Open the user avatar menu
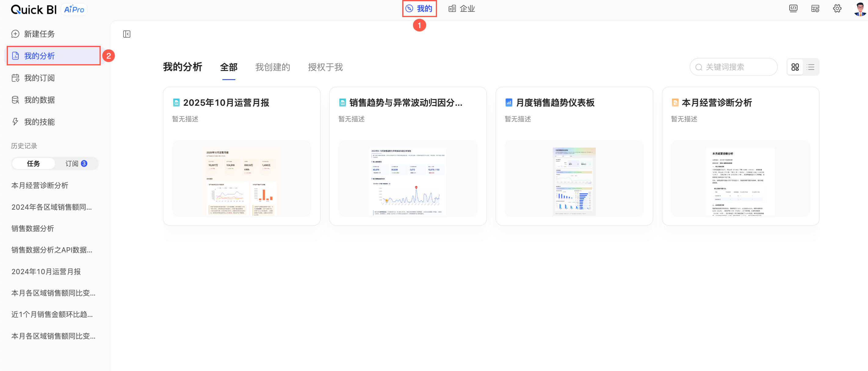This screenshot has height=371, width=868. (x=860, y=9)
